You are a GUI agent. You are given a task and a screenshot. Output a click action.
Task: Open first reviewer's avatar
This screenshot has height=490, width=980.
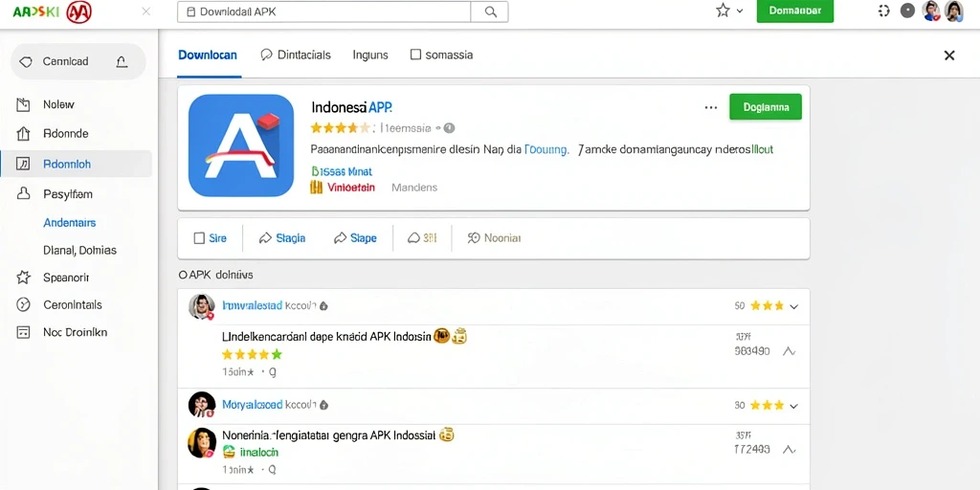201,306
